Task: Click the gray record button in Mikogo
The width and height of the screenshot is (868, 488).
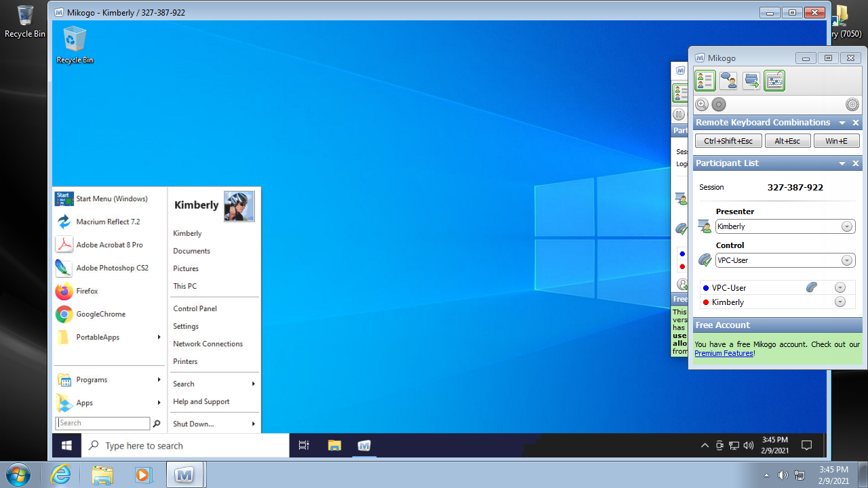Action: [719, 104]
